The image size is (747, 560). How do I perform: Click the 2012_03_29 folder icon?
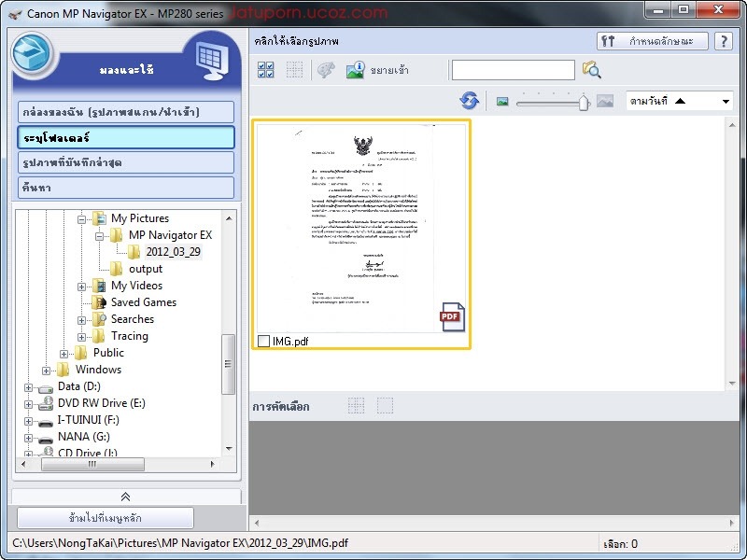click(134, 252)
